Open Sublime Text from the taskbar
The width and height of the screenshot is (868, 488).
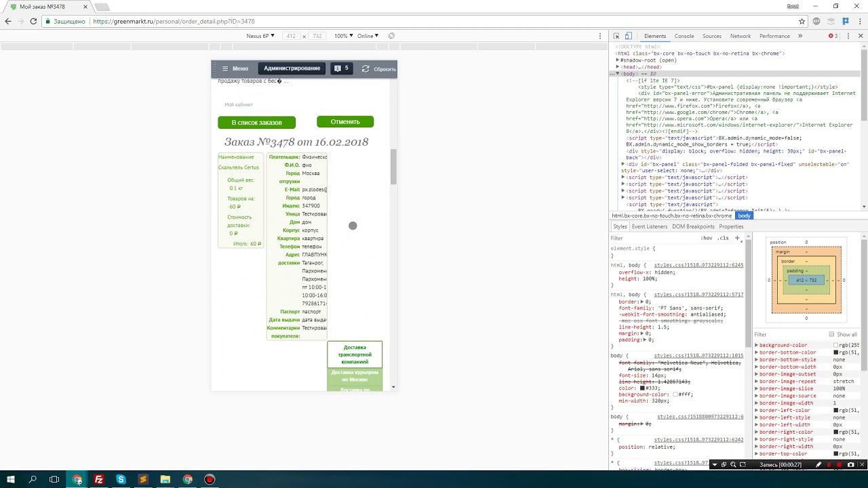click(x=143, y=479)
